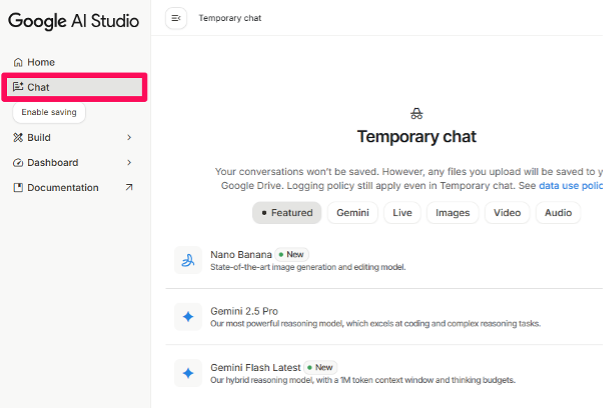
Task: Click the Gemini Flash Latest sparkle icon
Action: (188, 373)
